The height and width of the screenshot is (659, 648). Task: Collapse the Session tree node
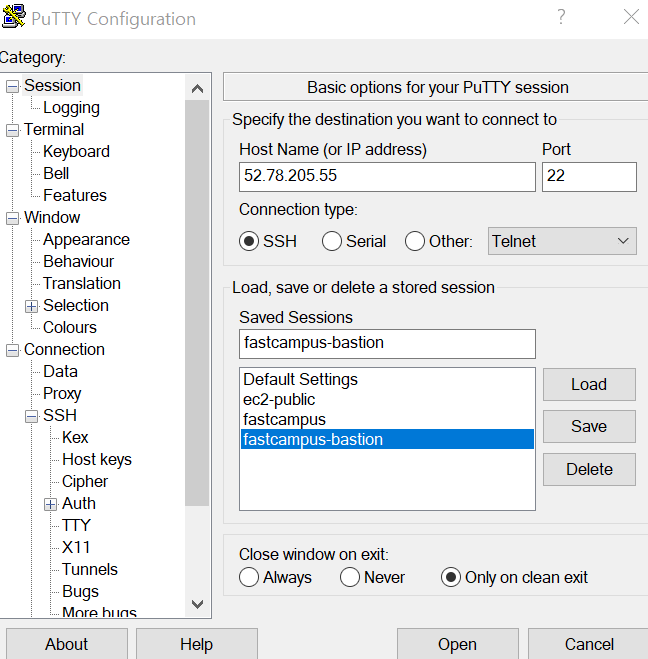coord(13,87)
